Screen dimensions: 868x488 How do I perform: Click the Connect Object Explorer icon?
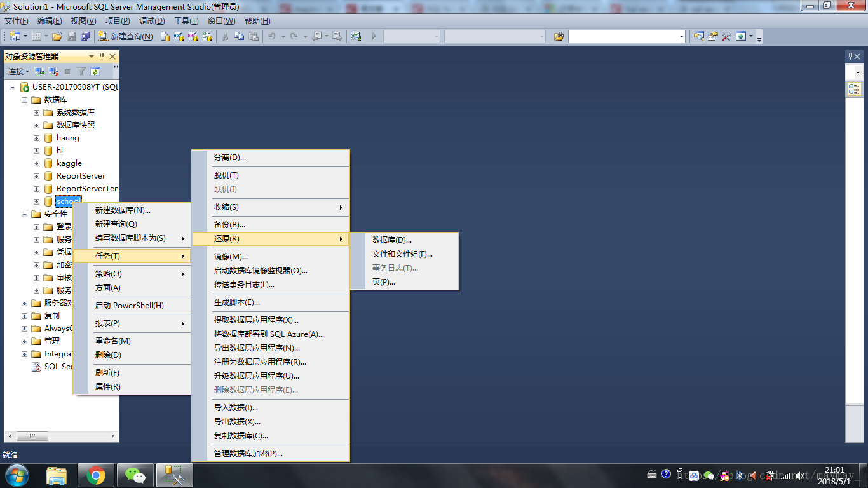(x=39, y=72)
